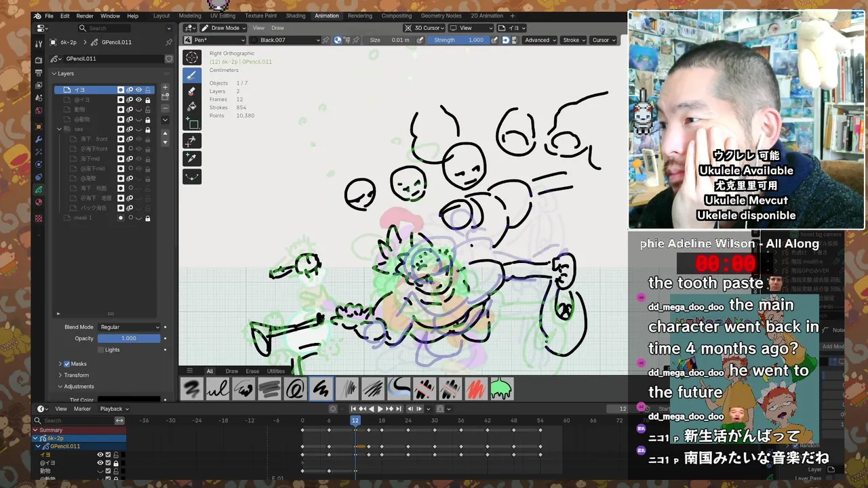Switch to the Animation workspace tab
This screenshot has height=488, width=868.
(x=326, y=16)
